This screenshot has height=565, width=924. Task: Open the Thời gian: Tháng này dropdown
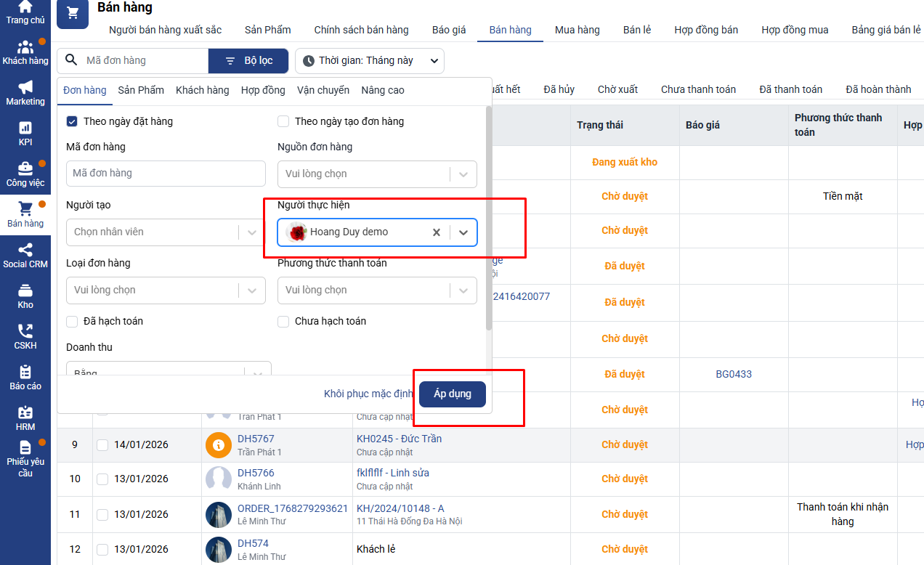[369, 61]
